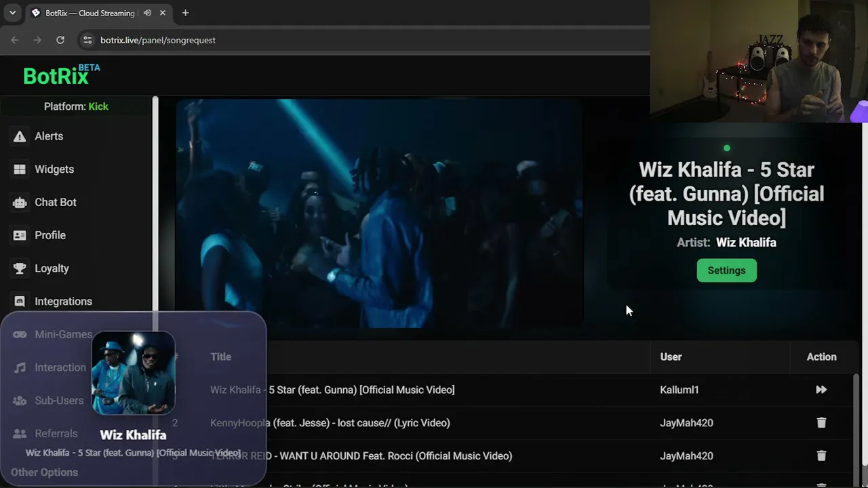This screenshot has height=488, width=868.
Task: Delete the WANT U AROUND song request
Action: point(821,456)
